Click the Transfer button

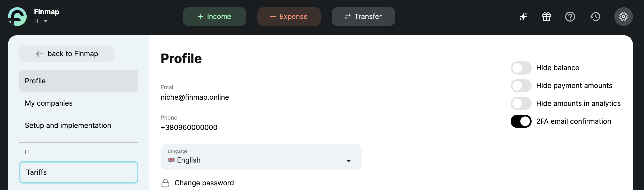click(363, 17)
